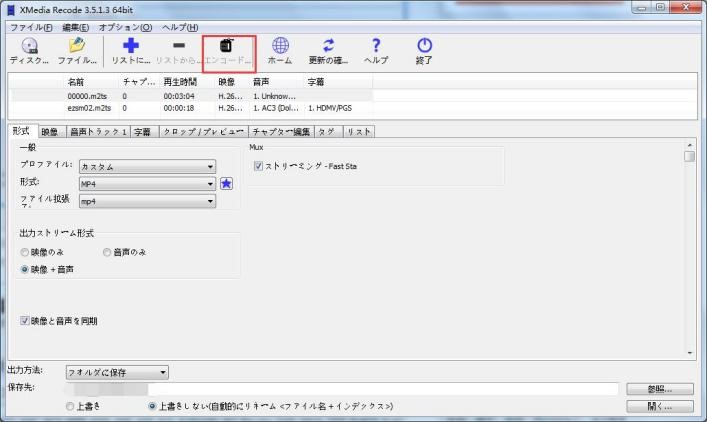This screenshot has height=422, width=707.
Task: Click the Open File folder icon
Action: 76,46
